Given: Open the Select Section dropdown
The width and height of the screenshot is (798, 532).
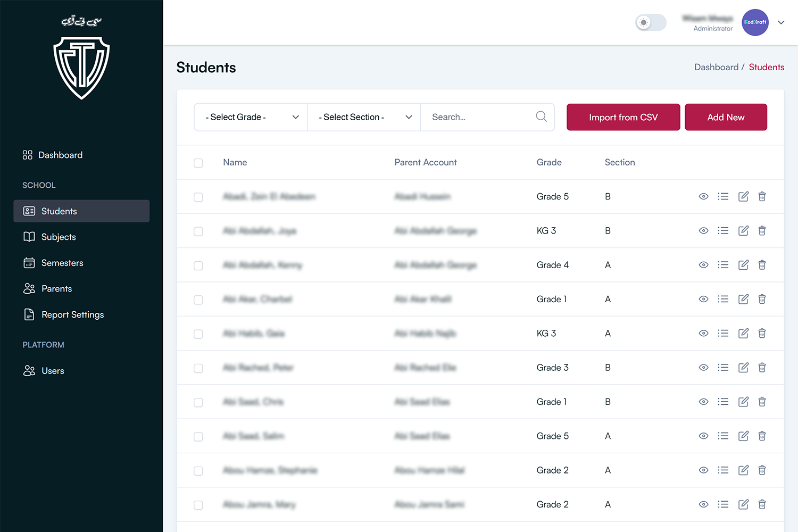Looking at the screenshot, I should coord(363,117).
